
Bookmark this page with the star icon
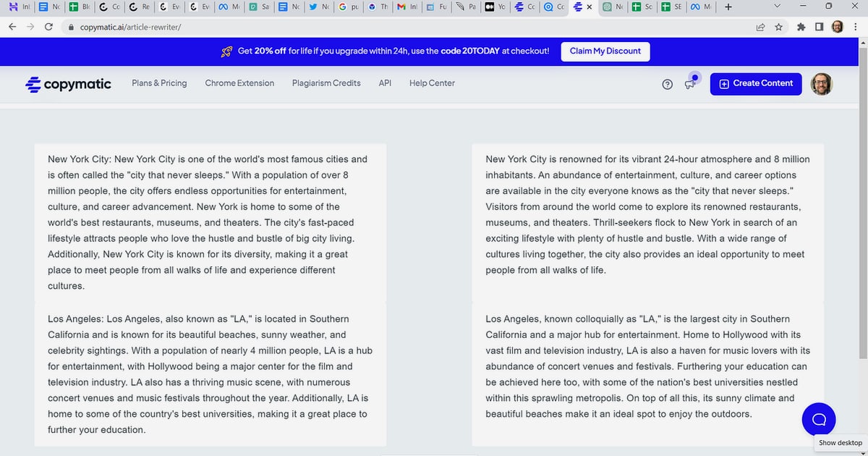(x=779, y=27)
